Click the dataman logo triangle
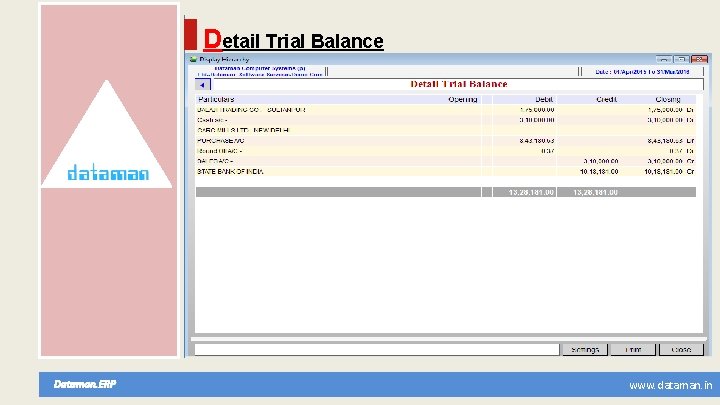This screenshot has height=405, width=720. pos(107,134)
